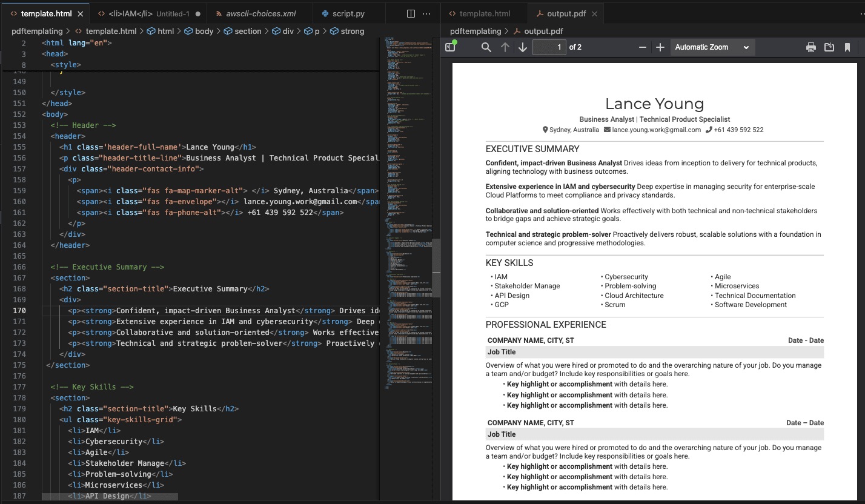Open the awscli-choices.xml tab

point(260,13)
